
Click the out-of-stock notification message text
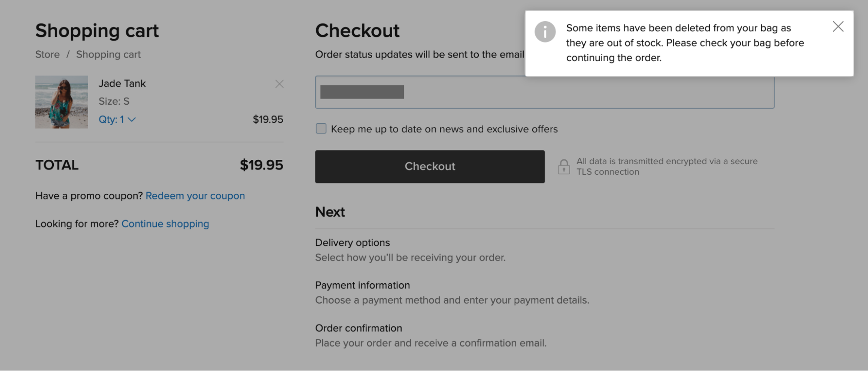tap(684, 43)
